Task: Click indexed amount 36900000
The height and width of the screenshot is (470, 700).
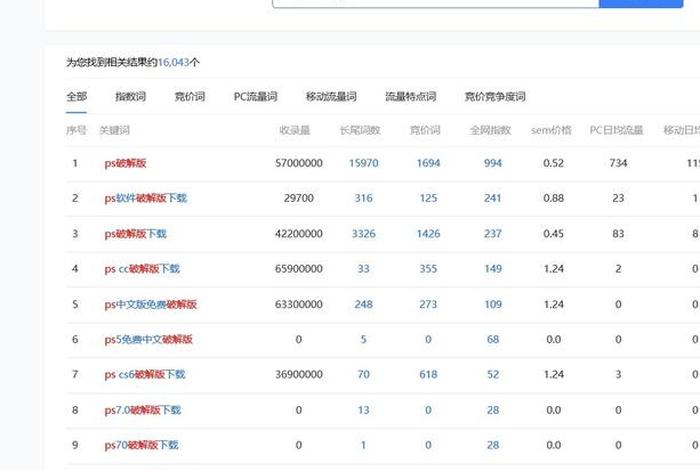Action: click(x=299, y=374)
